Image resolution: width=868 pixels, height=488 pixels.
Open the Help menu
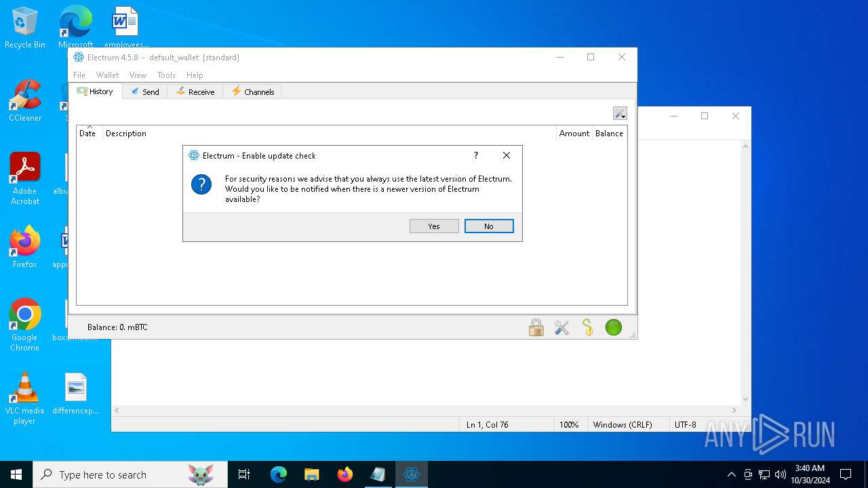[195, 75]
